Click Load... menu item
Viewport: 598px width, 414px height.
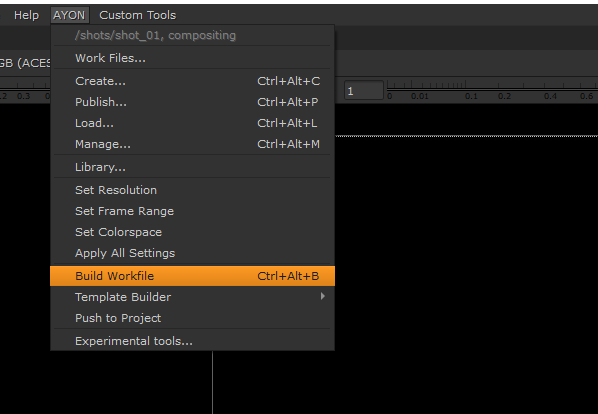[x=193, y=123]
